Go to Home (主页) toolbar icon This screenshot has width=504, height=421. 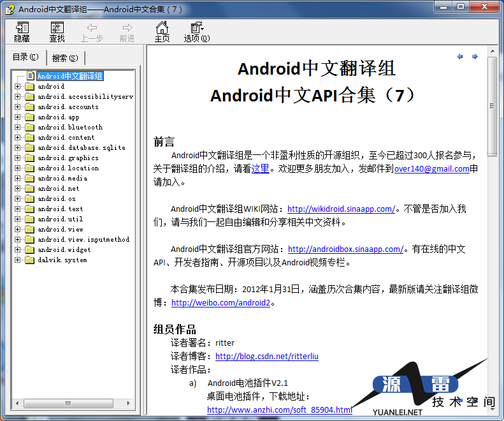pos(162,31)
